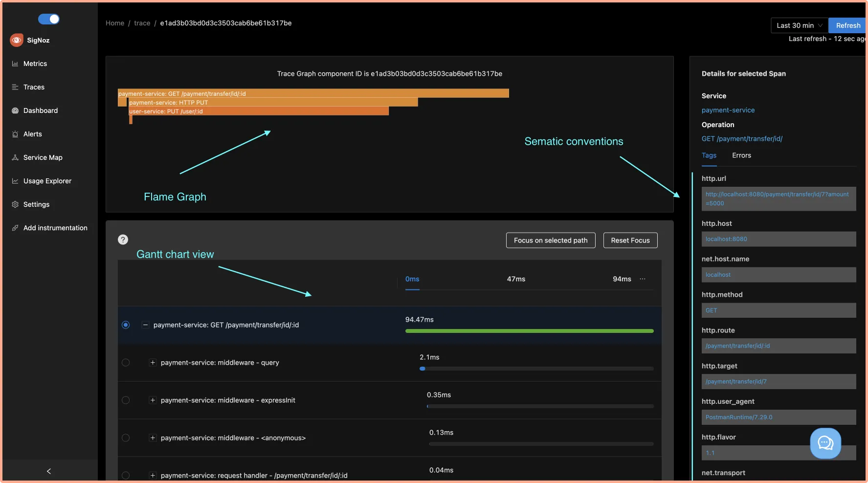Go to Traces in the sidebar
868x483 pixels.
(x=34, y=87)
